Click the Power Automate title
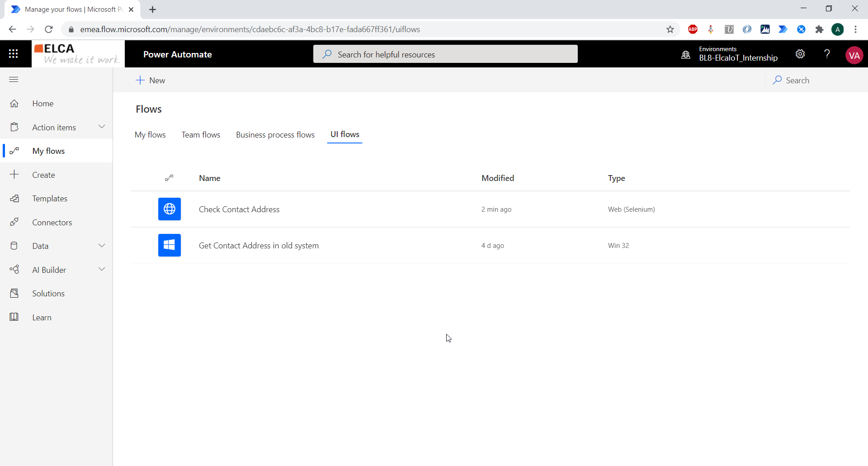This screenshot has height=466, width=868. click(x=178, y=54)
